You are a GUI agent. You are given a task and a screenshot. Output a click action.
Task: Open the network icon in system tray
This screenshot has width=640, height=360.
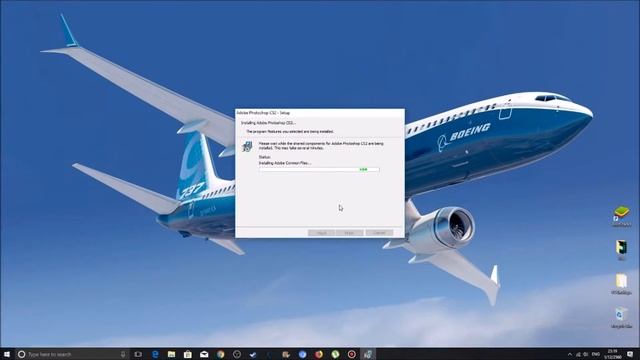pyautogui.click(x=578, y=354)
